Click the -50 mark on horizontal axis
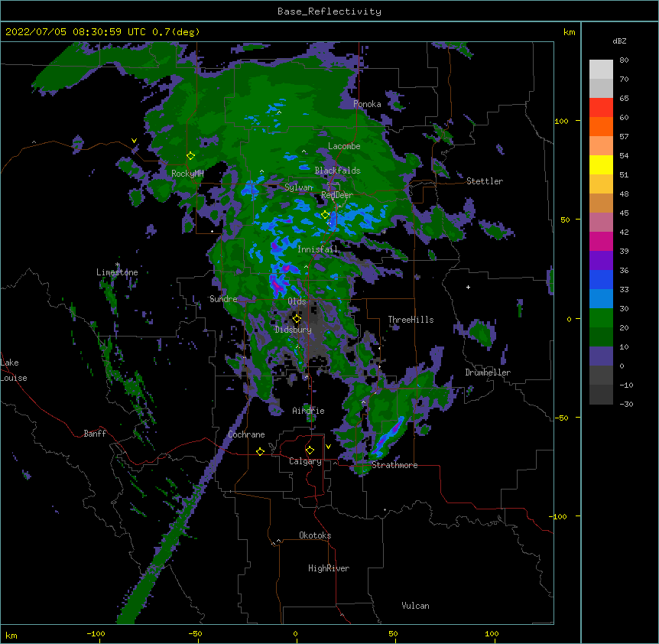Screen dimensions: 659x644 point(195,634)
